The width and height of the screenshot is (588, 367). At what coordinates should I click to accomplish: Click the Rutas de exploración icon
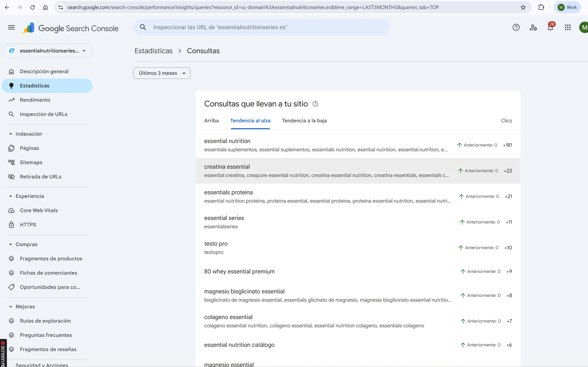point(11,321)
